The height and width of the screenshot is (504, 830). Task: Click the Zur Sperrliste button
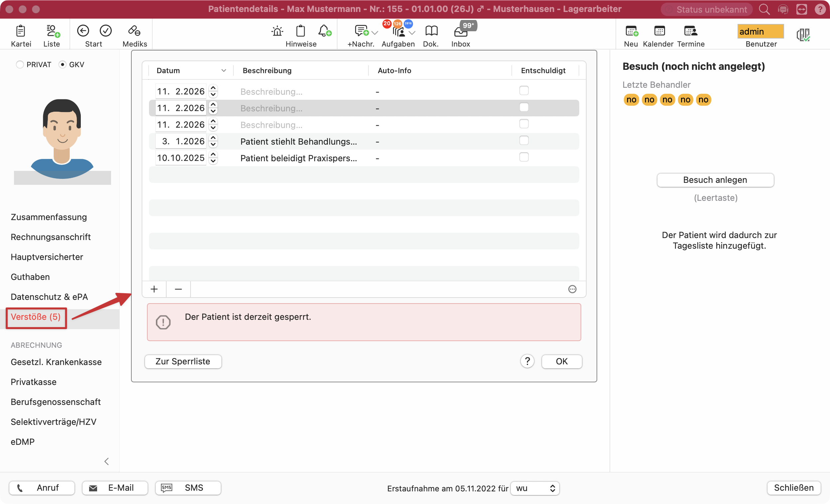183,362
